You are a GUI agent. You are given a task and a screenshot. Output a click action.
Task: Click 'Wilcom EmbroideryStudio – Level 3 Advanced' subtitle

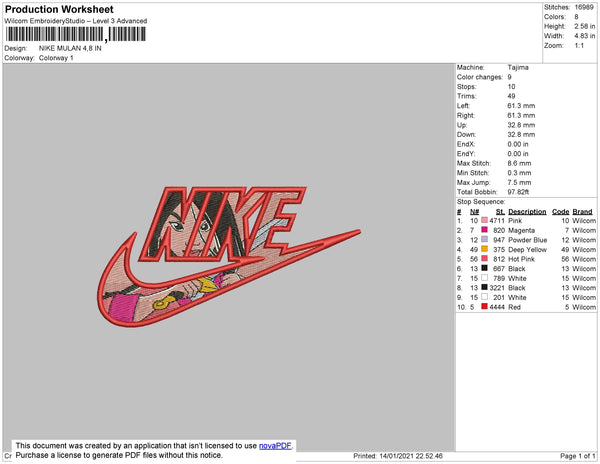click(76, 21)
